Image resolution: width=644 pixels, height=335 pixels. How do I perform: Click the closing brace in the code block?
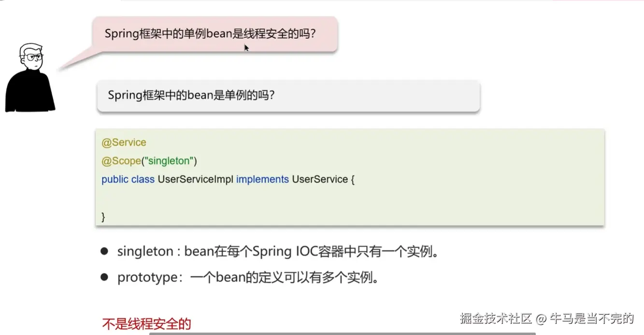(x=103, y=217)
